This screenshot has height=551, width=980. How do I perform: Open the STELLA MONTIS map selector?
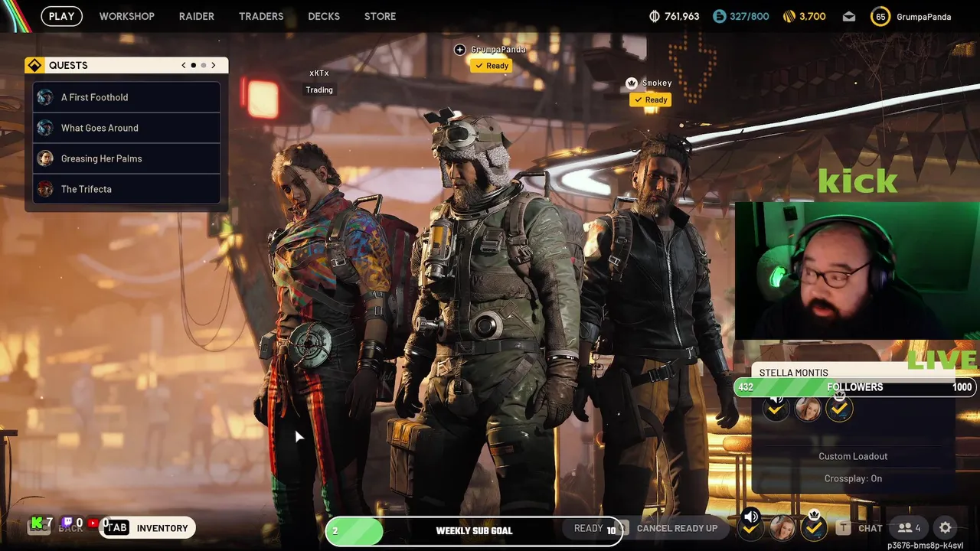(x=793, y=373)
